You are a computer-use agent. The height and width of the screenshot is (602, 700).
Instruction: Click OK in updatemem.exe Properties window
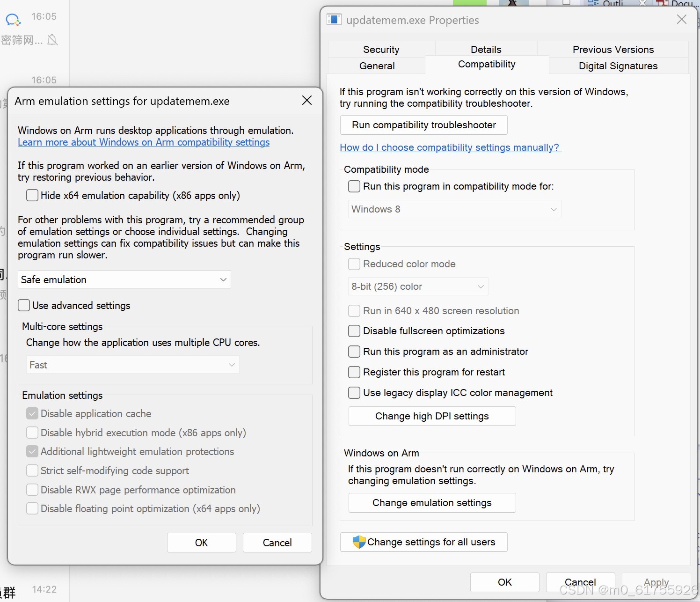tap(505, 582)
